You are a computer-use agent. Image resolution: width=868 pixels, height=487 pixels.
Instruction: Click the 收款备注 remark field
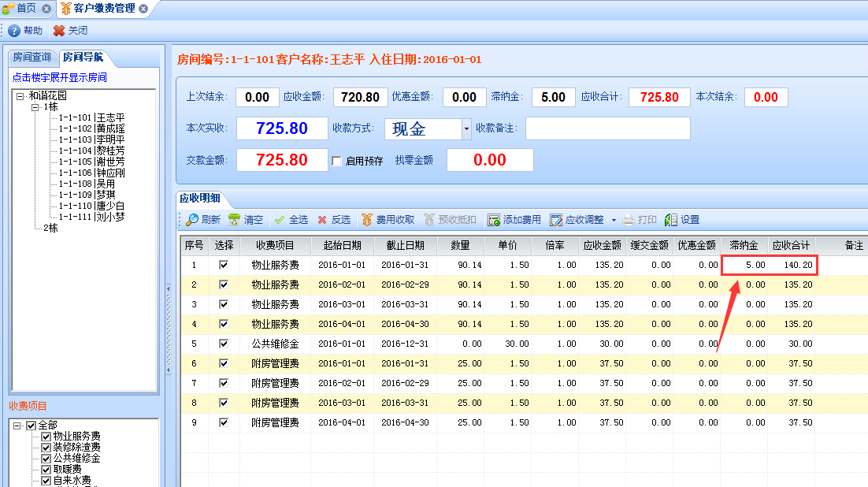pyautogui.click(x=608, y=128)
